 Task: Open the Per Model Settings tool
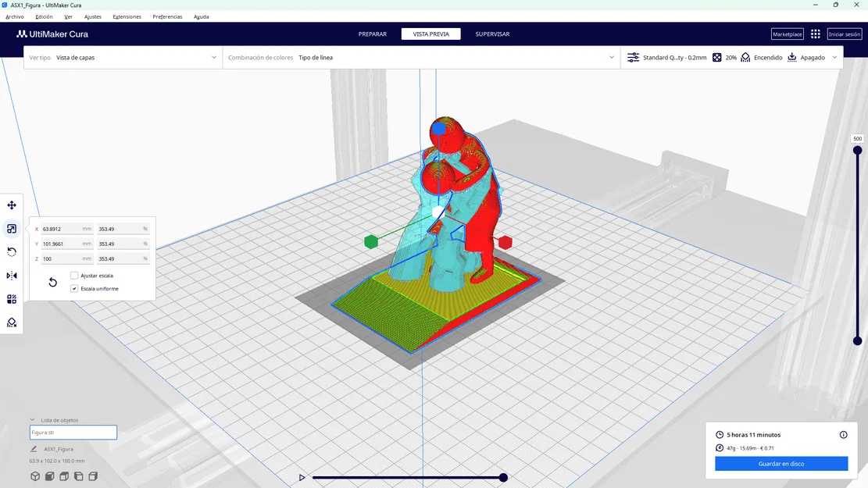(x=11, y=298)
